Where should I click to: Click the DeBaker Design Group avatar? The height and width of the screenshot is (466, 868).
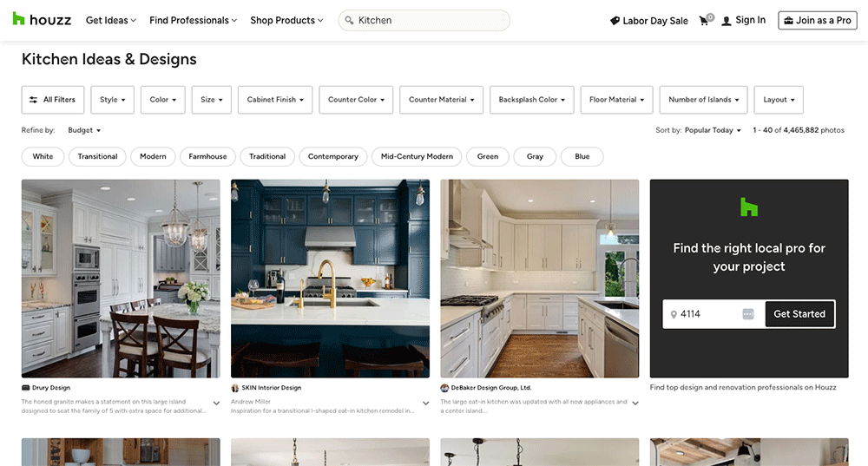pos(444,388)
